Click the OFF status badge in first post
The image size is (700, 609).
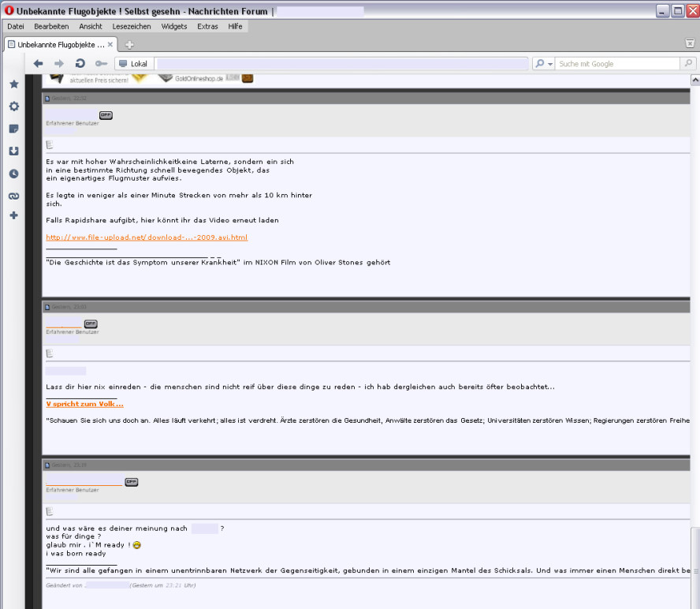point(106,115)
